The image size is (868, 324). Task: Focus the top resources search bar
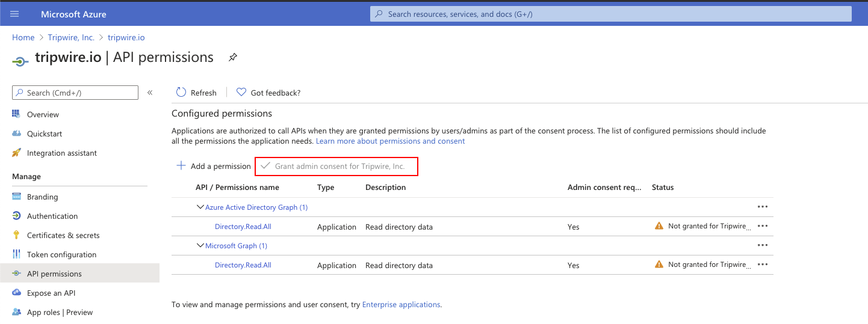tap(611, 14)
